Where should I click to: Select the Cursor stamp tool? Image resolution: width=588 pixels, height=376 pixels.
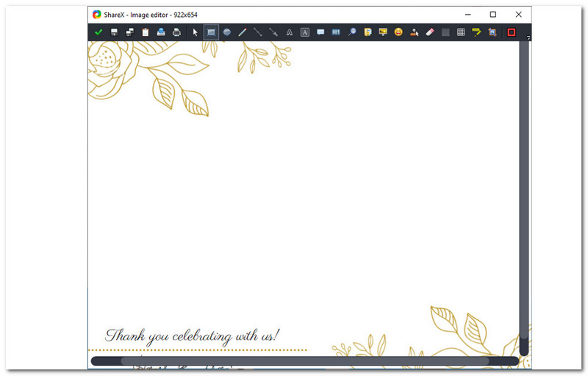coord(415,32)
